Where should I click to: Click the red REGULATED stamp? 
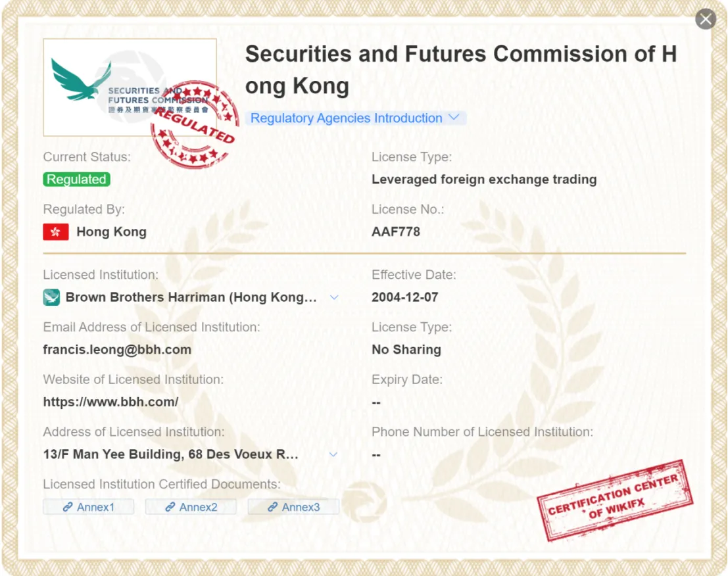click(195, 124)
